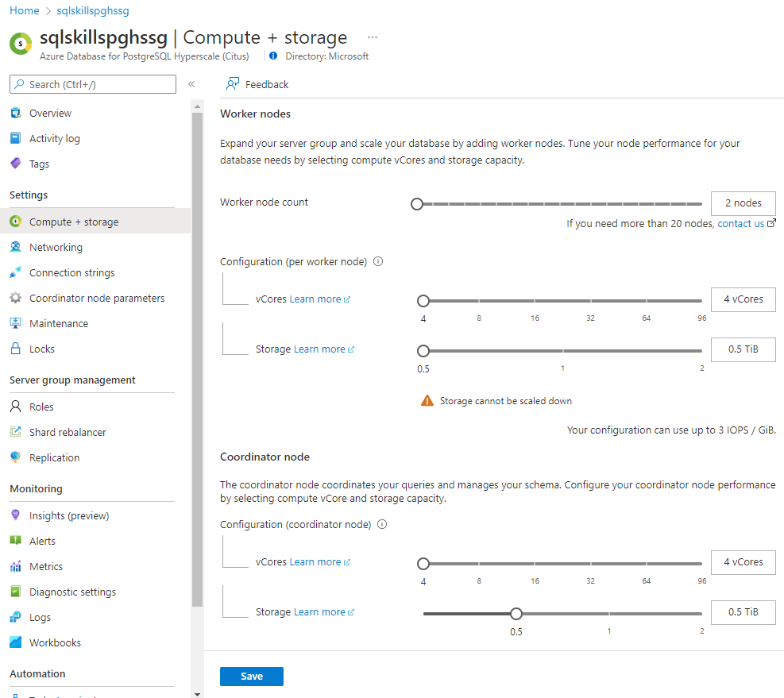This screenshot has width=784, height=698.
Task: Click the Feedback button
Action: [x=257, y=84]
